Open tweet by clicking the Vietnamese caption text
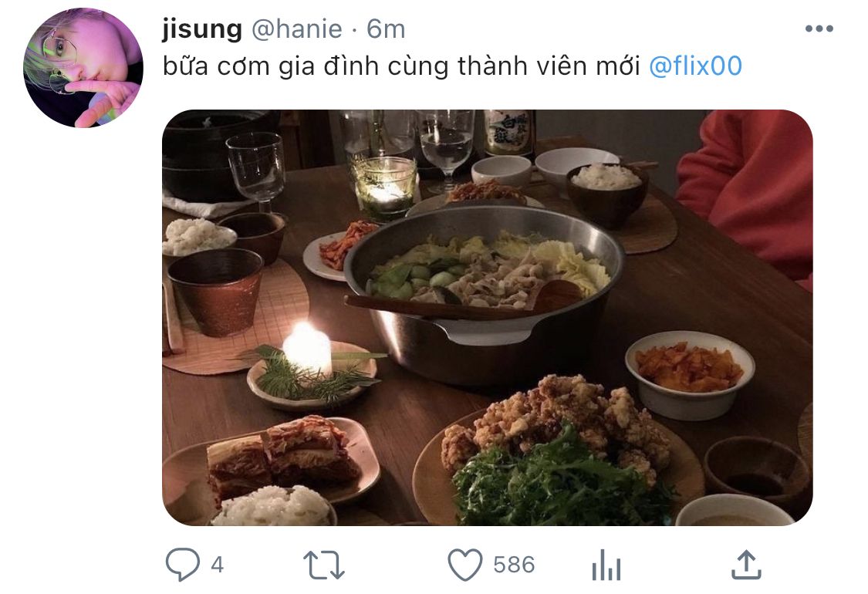Image resolution: width=868 pixels, height=594 pixels. [401, 66]
